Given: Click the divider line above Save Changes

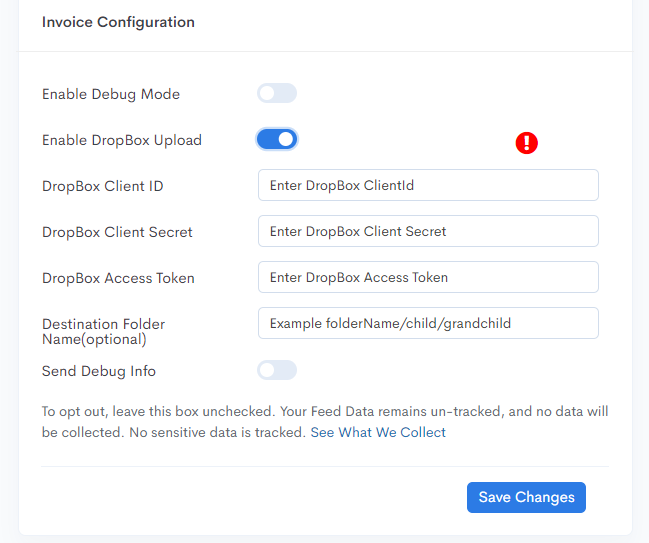Looking at the screenshot, I should 325,466.
